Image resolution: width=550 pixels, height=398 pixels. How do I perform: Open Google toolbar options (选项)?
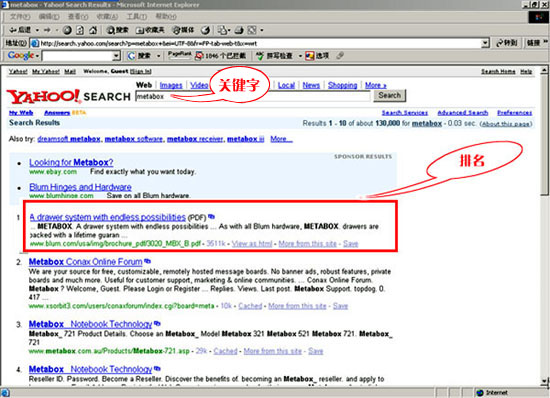point(317,56)
